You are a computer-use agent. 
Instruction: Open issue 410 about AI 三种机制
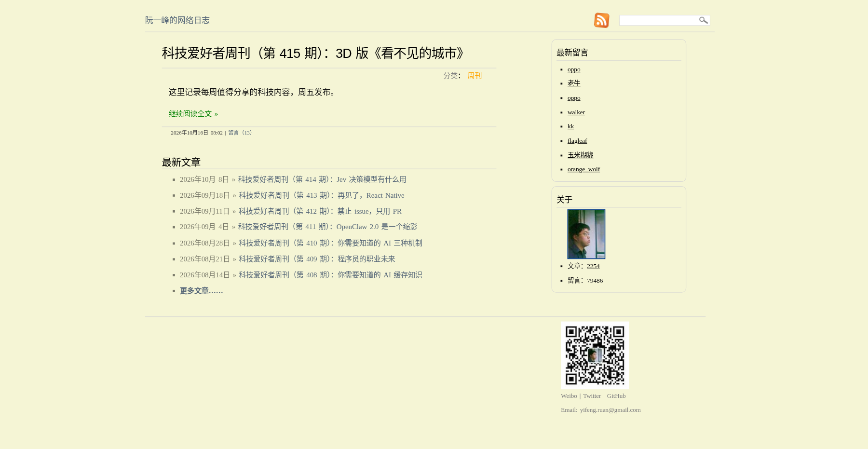[x=331, y=243]
